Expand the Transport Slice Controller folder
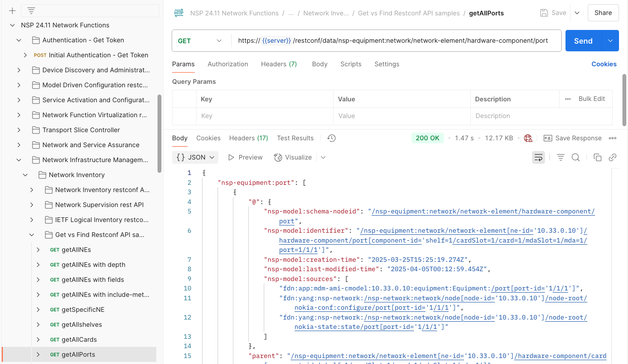Screen dimensions: 628x364 tap(19, 130)
